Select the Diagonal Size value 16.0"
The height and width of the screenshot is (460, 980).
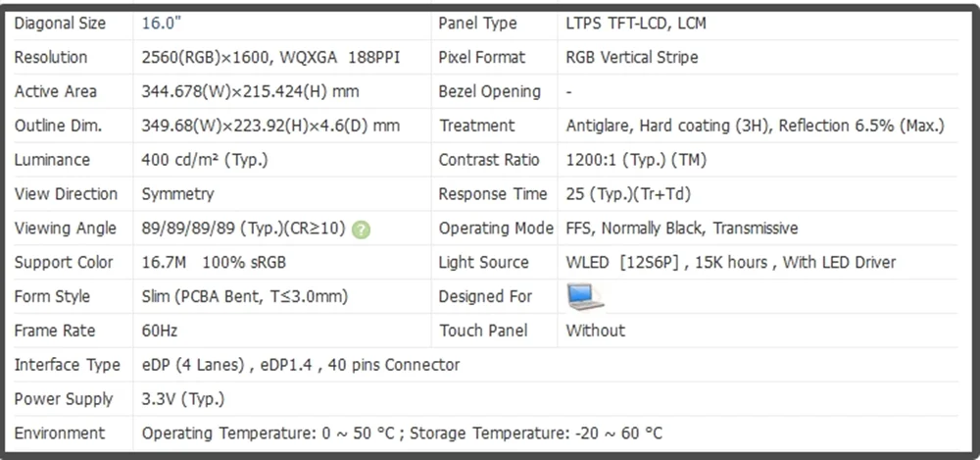point(162,24)
